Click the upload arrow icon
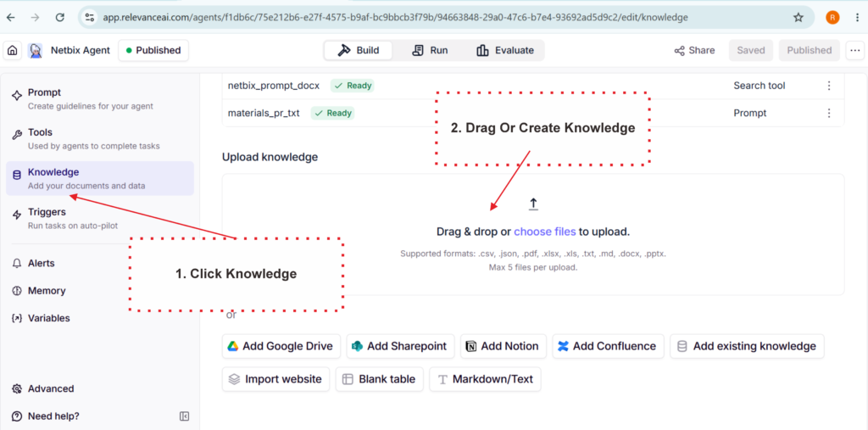Viewport: 868px width, 430px height. pos(533,204)
